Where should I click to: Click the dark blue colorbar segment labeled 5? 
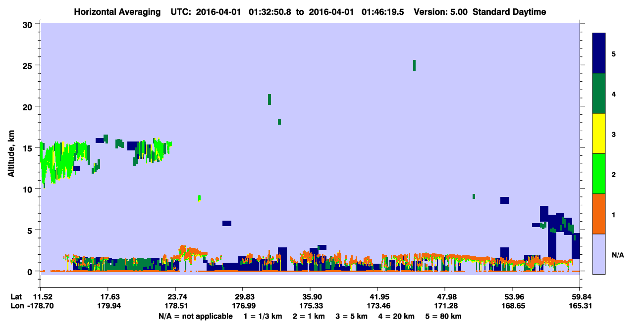pyautogui.click(x=599, y=53)
